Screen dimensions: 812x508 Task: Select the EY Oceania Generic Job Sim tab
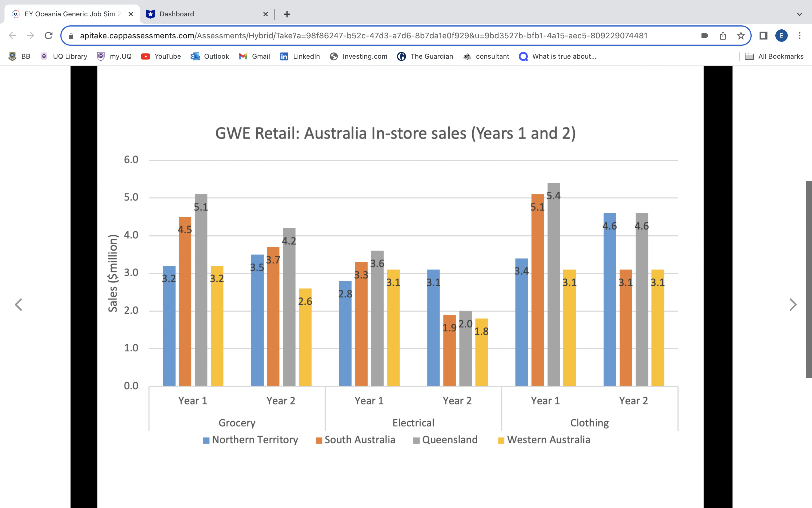[x=72, y=14]
